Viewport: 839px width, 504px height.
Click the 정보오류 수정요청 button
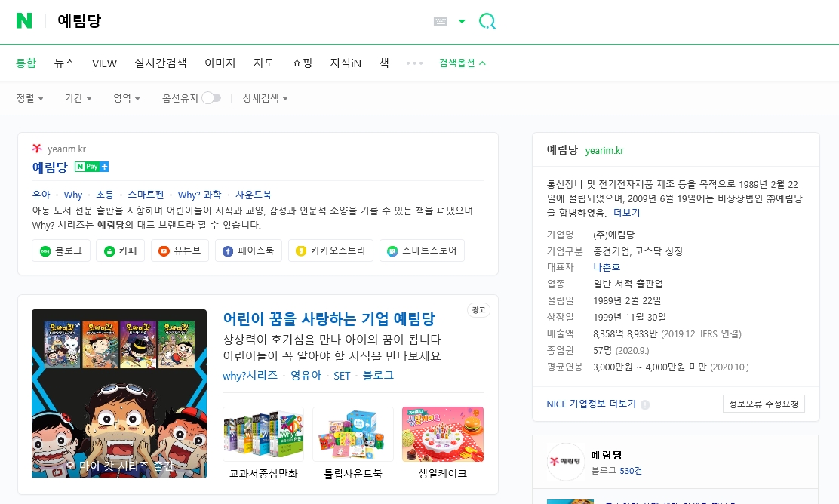[764, 404]
